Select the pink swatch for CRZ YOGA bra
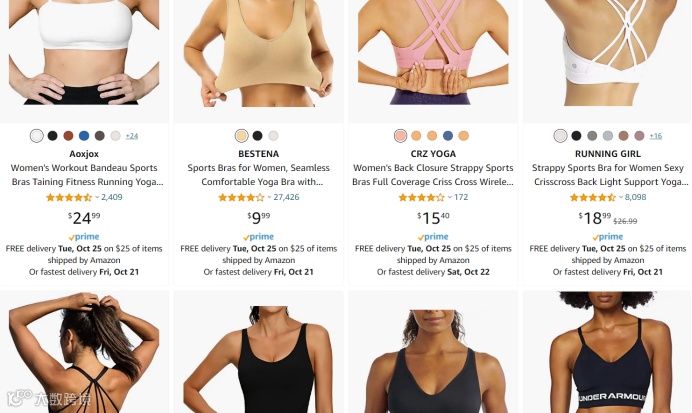 click(x=400, y=136)
